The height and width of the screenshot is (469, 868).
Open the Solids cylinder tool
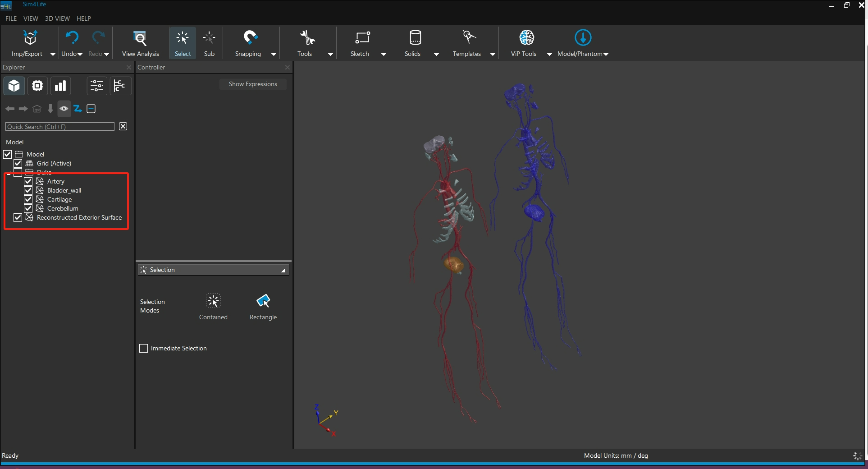[x=415, y=38]
